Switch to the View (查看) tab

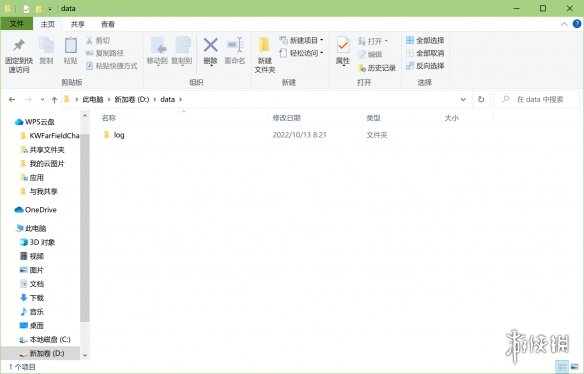[108, 24]
